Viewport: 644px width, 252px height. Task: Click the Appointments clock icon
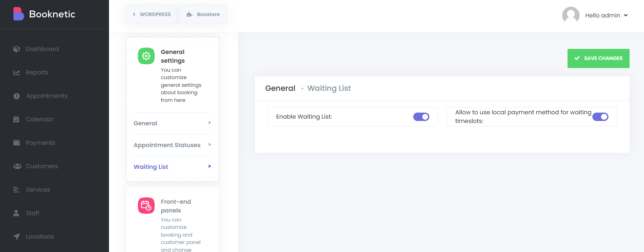pos(16,96)
